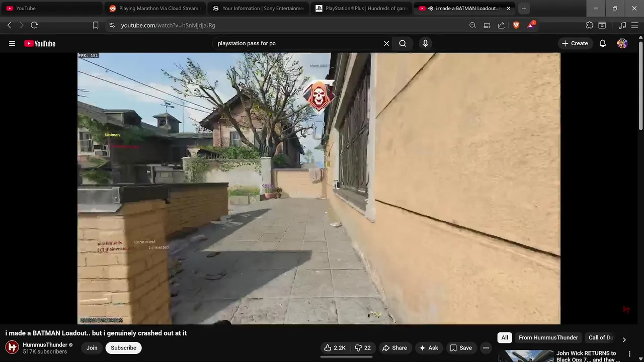Dislike the video showing 22
The image size is (644, 362).
click(x=363, y=348)
